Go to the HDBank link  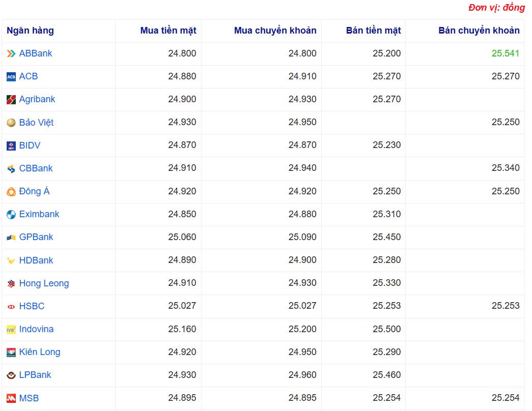[x=36, y=260]
